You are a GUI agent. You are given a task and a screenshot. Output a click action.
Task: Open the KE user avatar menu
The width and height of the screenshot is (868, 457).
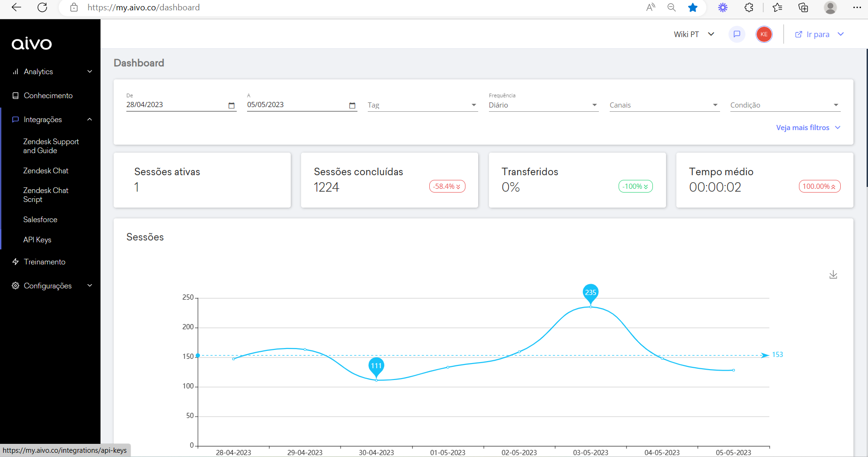[764, 34]
